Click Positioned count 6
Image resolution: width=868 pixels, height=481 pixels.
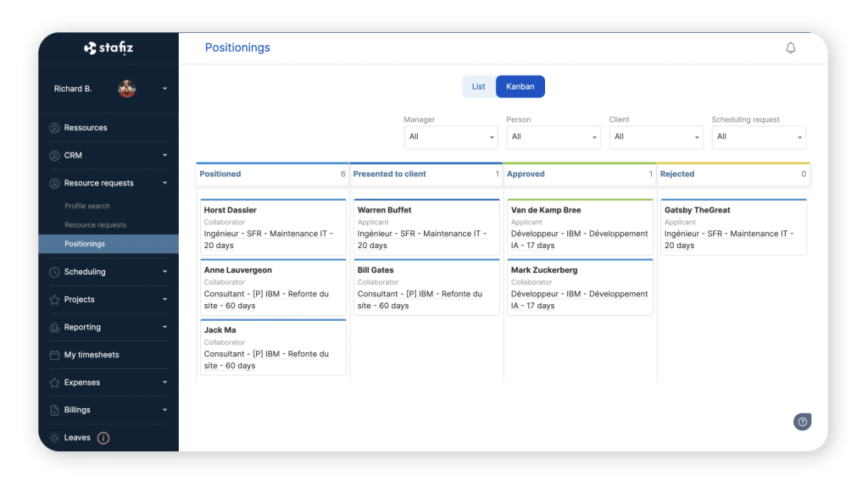[343, 174]
